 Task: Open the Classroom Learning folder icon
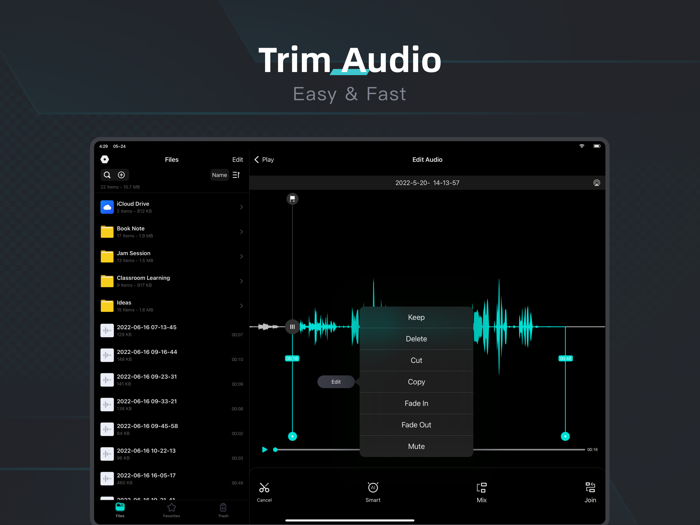tap(107, 281)
